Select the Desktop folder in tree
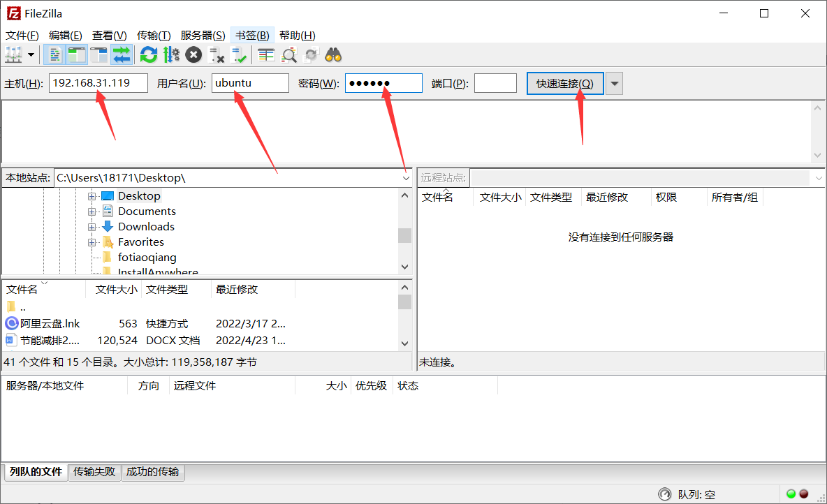 139,195
